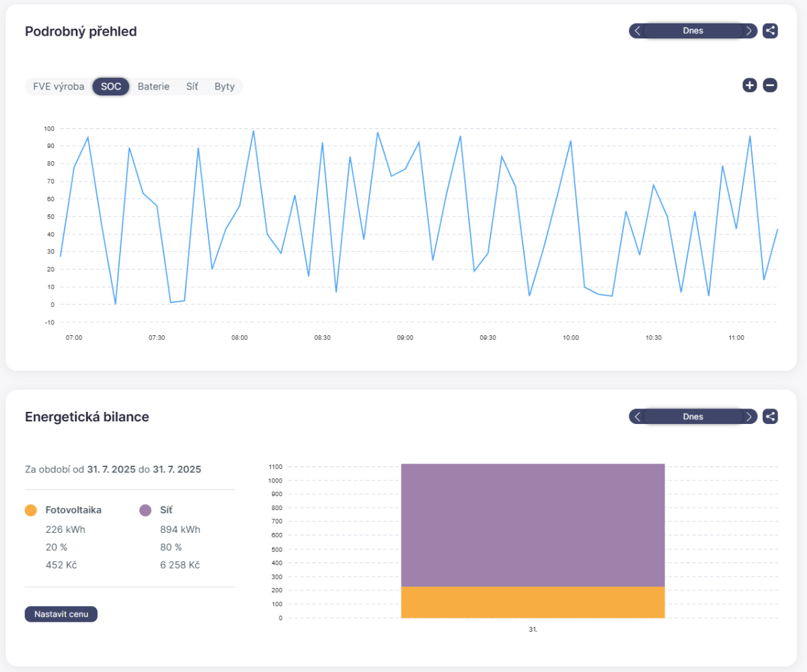Image resolution: width=807 pixels, height=672 pixels.
Task: Click the purple Síť bar segment
Action: click(533, 524)
